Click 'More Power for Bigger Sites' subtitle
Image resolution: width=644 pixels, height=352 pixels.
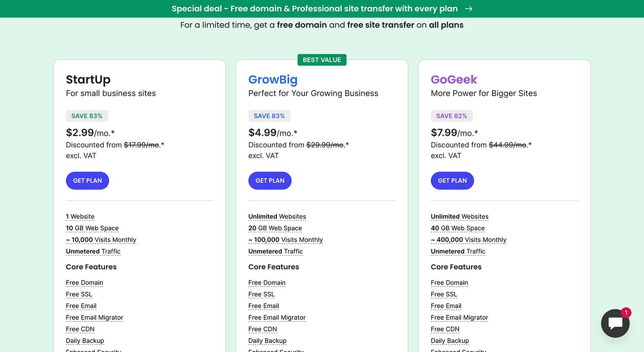pos(484,93)
